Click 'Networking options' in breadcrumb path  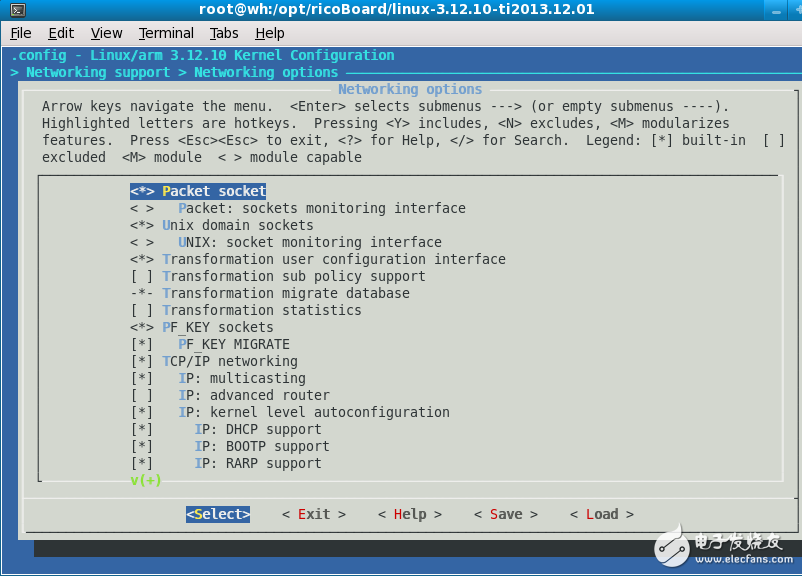pyautogui.click(x=266, y=72)
